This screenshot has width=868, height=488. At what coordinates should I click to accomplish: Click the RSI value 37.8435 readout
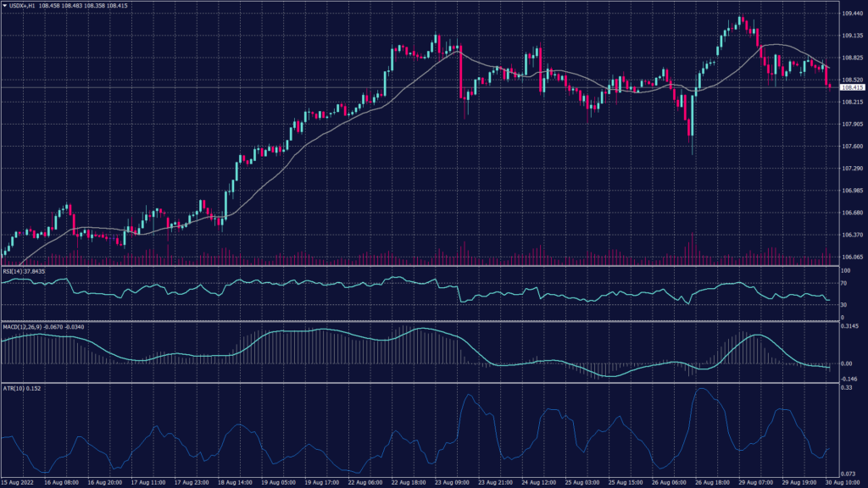click(34, 273)
